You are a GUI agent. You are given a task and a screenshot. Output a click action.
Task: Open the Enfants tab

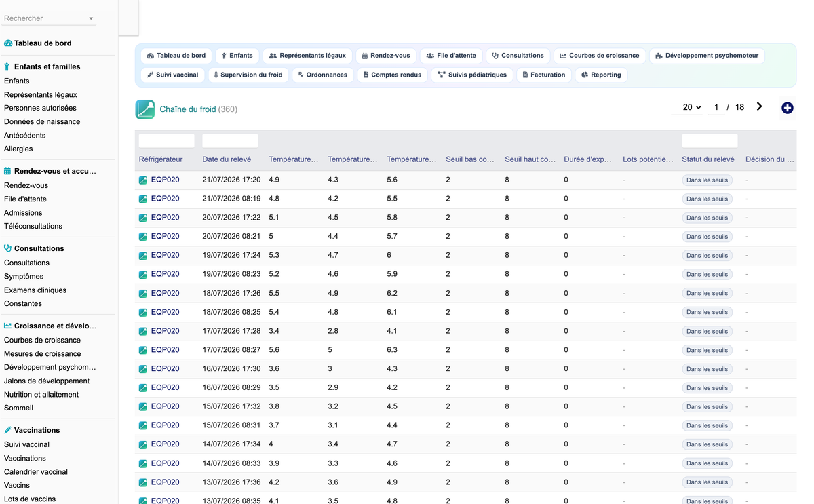pyautogui.click(x=237, y=56)
